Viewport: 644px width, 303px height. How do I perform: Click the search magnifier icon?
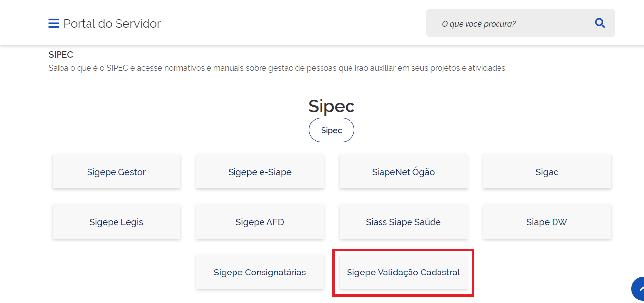[600, 23]
